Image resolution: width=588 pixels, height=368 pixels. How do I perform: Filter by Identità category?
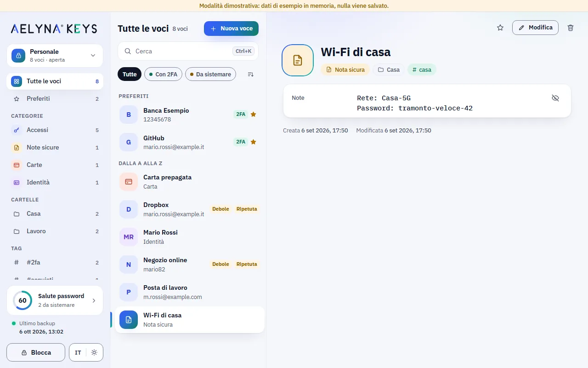[x=55, y=183]
